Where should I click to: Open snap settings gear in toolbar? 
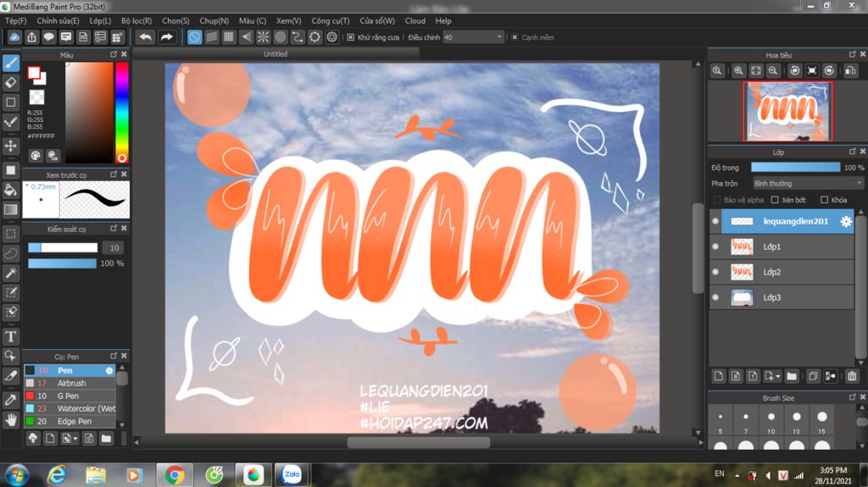click(332, 37)
